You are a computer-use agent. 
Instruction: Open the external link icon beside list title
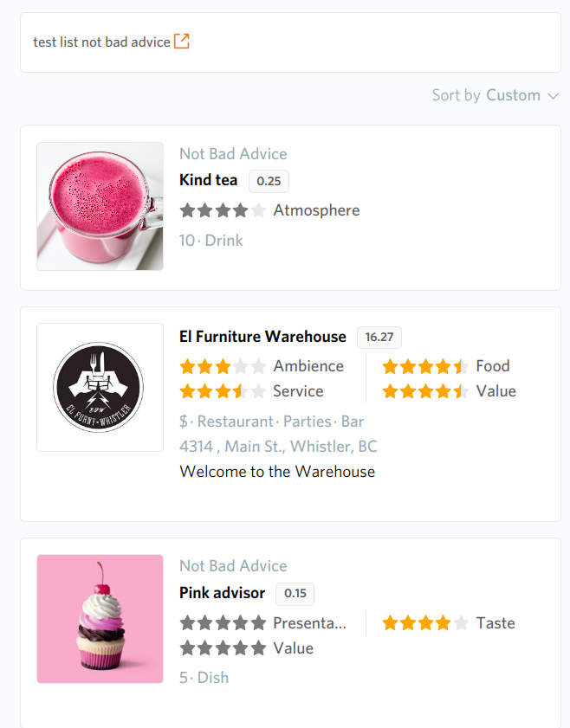(x=182, y=42)
